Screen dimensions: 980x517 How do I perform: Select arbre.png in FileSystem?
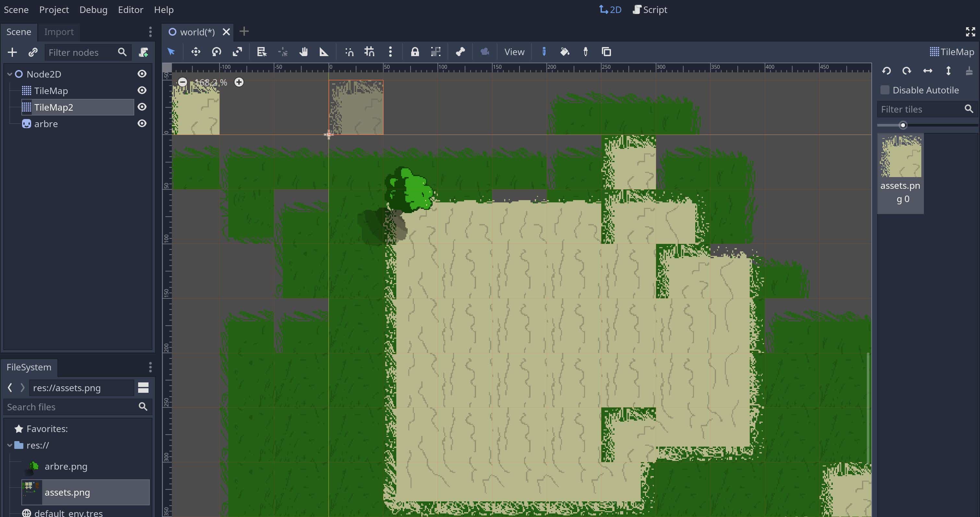tap(66, 467)
